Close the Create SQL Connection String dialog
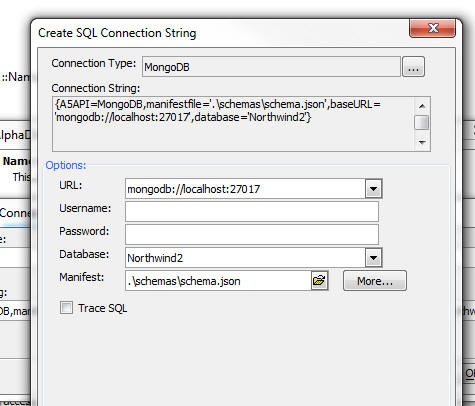Screen dimensions: 475x406 coord(432,28)
